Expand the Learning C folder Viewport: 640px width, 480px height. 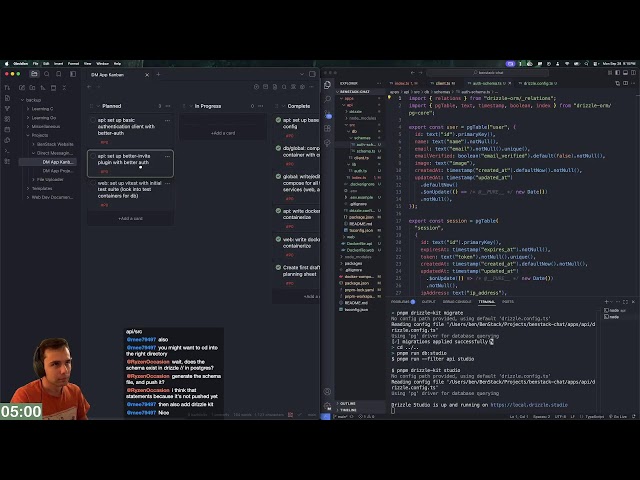coord(28,109)
